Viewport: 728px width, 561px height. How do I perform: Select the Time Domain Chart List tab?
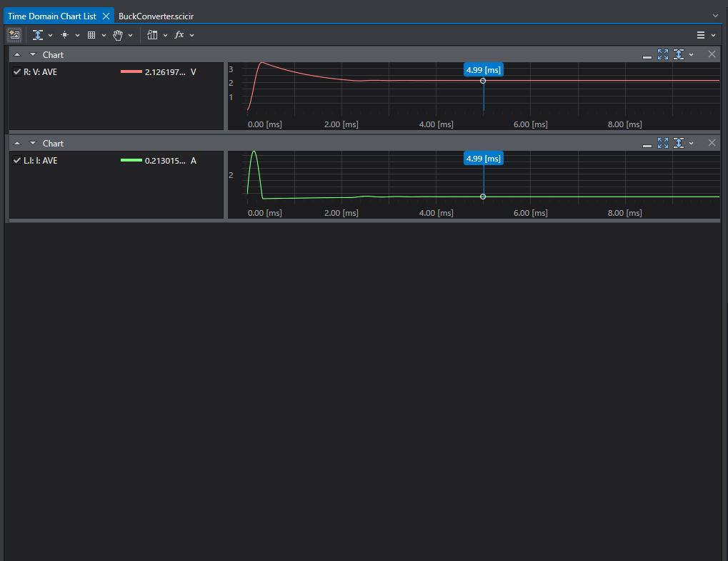(x=52, y=16)
